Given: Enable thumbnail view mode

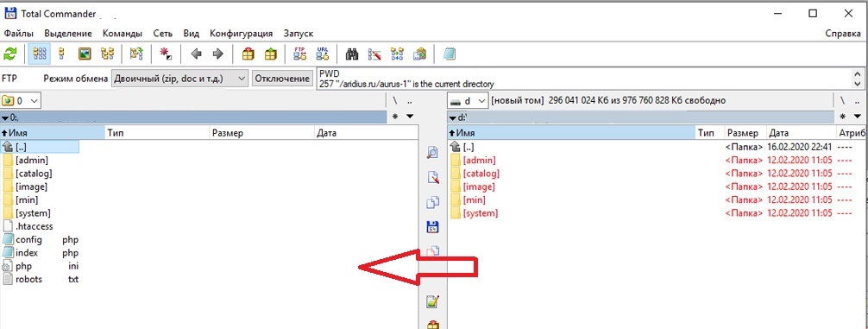Looking at the screenshot, I should tap(85, 54).
